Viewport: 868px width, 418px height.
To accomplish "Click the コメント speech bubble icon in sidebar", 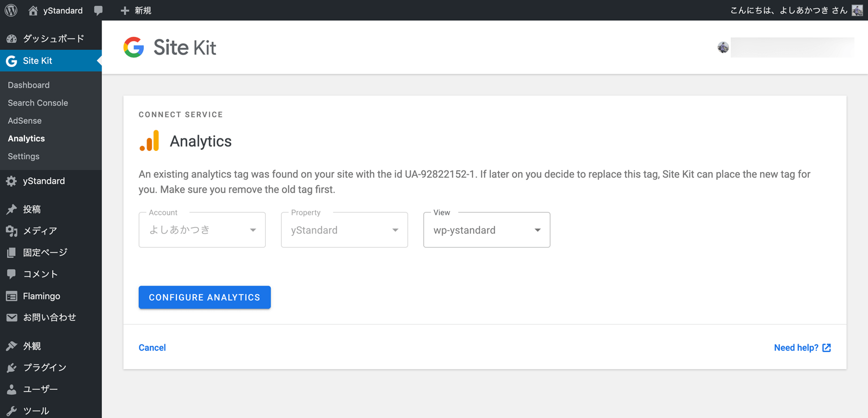I will click(x=11, y=274).
